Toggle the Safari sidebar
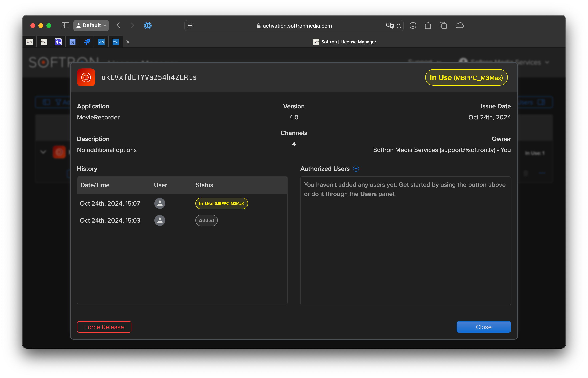588x378 pixels. pyautogui.click(x=65, y=25)
